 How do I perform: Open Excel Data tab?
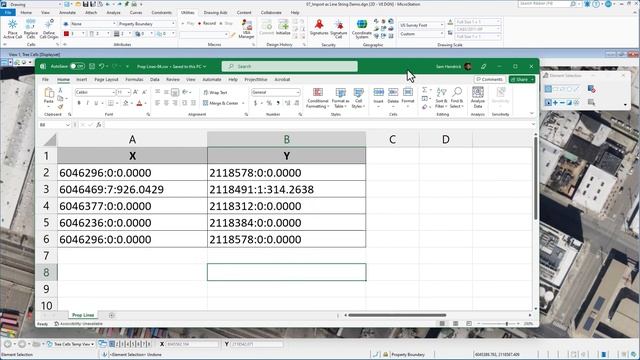pyautogui.click(x=155, y=80)
